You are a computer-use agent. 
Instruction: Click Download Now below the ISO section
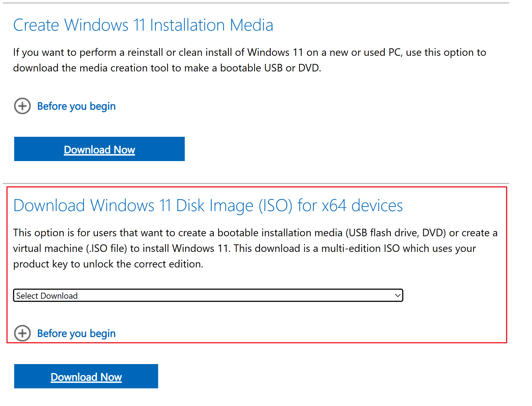[x=86, y=377]
